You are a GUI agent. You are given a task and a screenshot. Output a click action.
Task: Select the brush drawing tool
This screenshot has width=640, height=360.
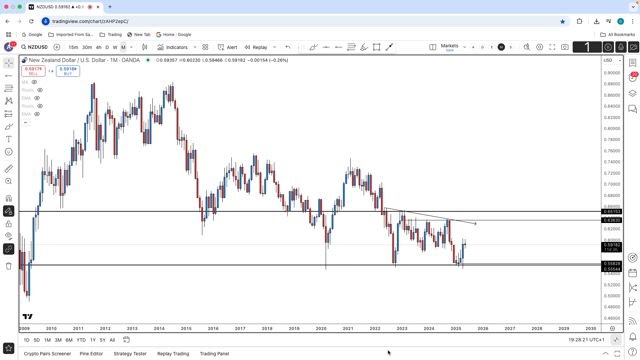click(9, 127)
